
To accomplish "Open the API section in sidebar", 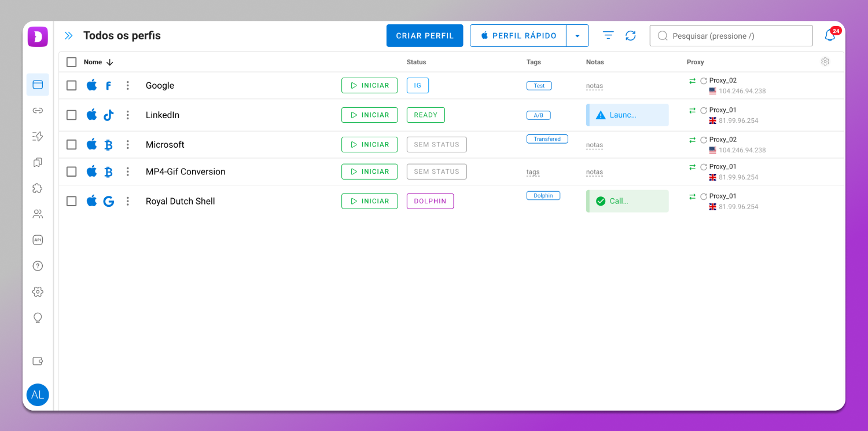I will pyautogui.click(x=38, y=240).
